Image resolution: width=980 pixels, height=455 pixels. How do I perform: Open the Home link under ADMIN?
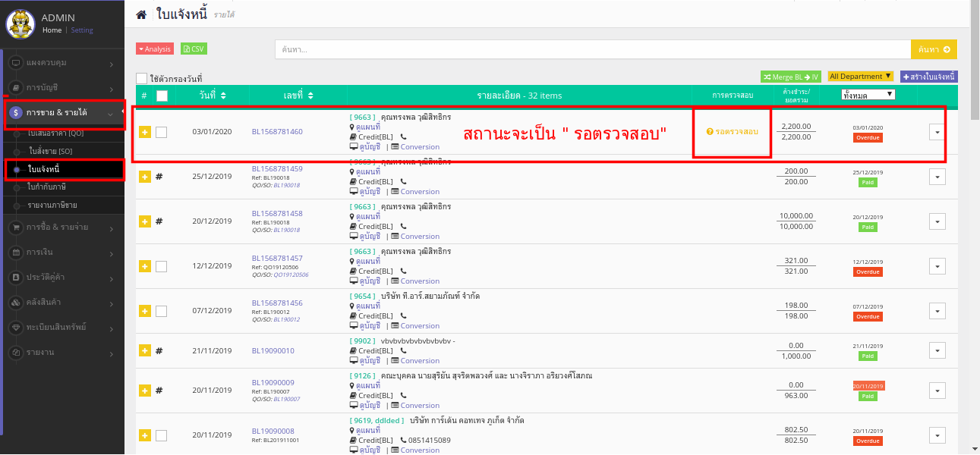(x=52, y=30)
